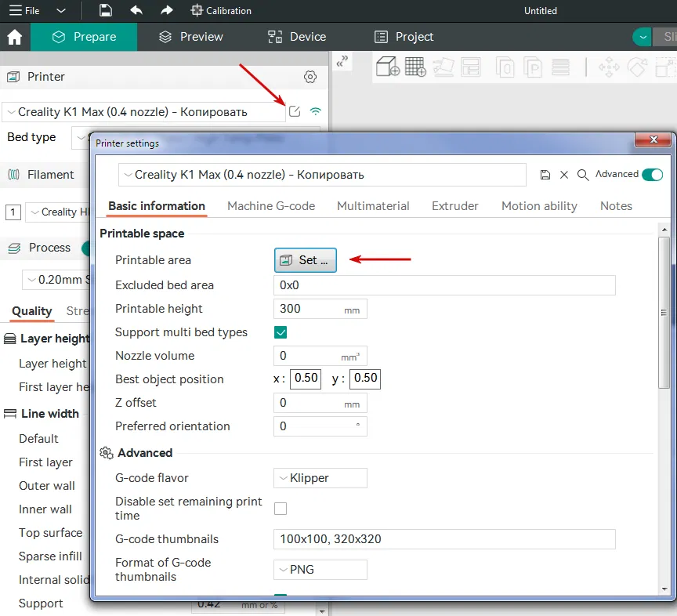Select filament slot number 1

(13, 212)
